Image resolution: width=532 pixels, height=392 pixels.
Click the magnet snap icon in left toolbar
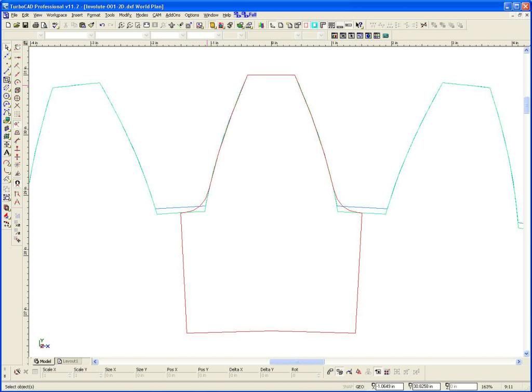tap(17, 183)
